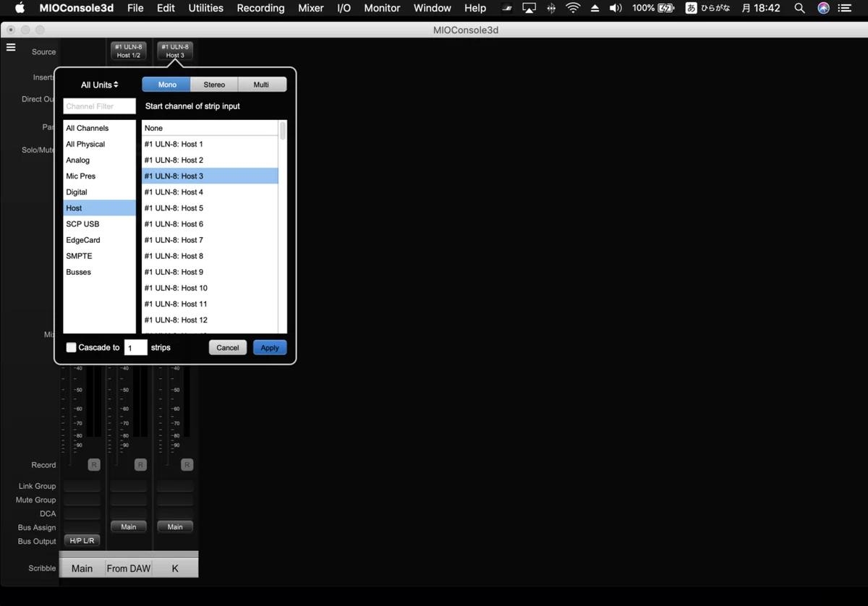The width and height of the screenshot is (868, 606).
Task: Open the Apple menu
Action: (x=20, y=8)
